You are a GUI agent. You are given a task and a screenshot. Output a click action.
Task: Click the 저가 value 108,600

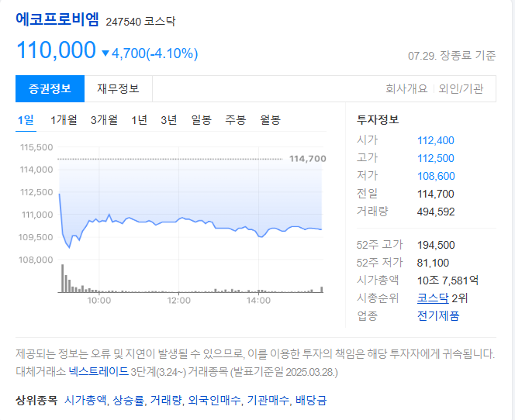[x=436, y=176]
